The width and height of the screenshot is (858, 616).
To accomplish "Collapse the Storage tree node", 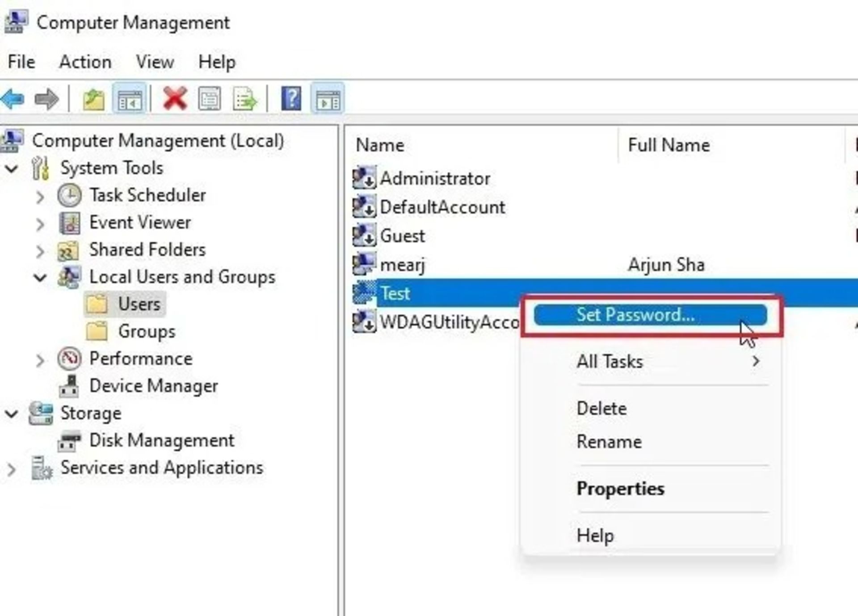I will coord(12,414).
